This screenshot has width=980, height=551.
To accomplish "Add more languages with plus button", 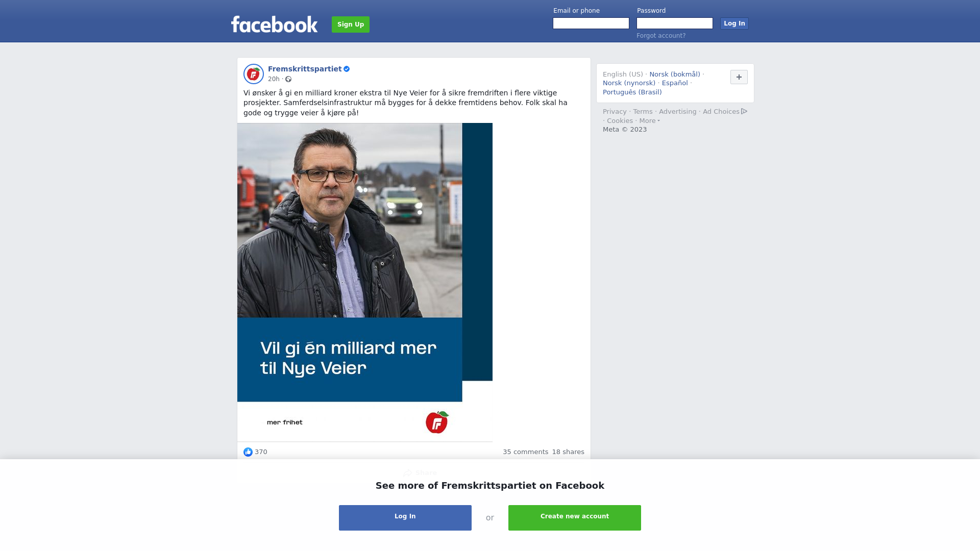I will [x=739, y=77].
